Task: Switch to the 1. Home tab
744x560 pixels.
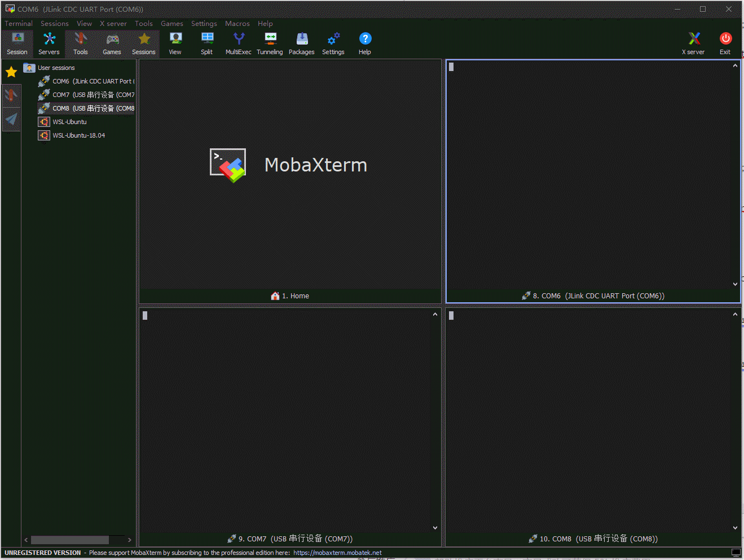Action: coord(290,296)
